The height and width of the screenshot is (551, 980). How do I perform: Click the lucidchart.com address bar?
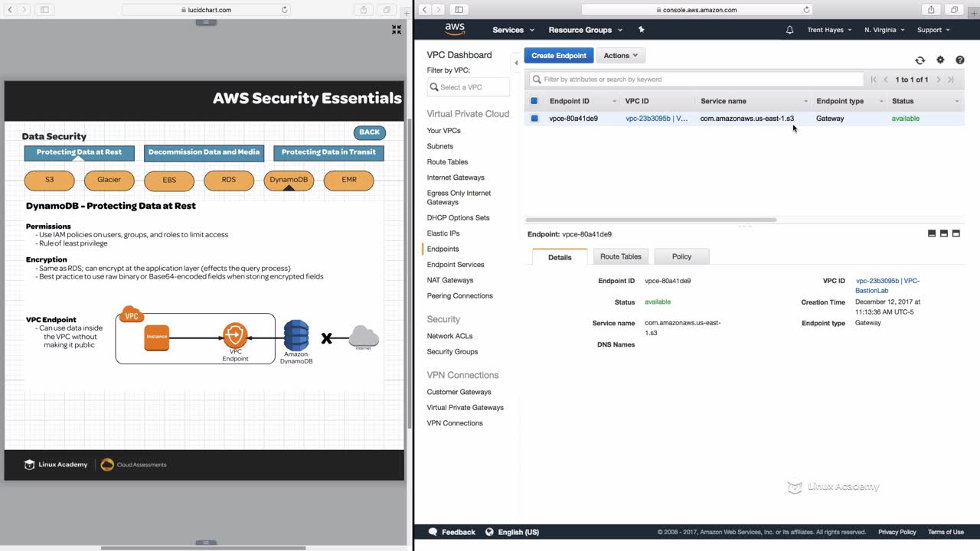(204, 10)
